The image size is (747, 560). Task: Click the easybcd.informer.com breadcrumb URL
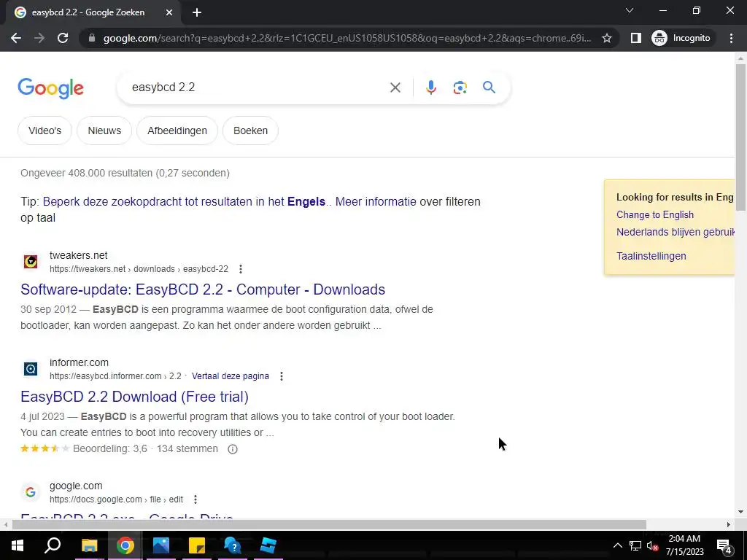[x=115, y=376]
